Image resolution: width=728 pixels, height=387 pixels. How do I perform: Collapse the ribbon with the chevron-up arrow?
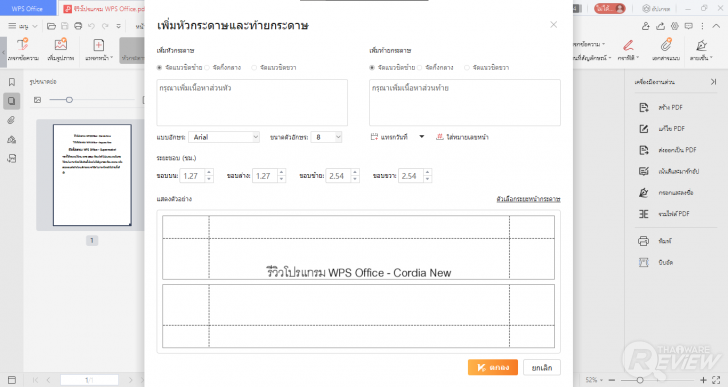pos(716,26)
